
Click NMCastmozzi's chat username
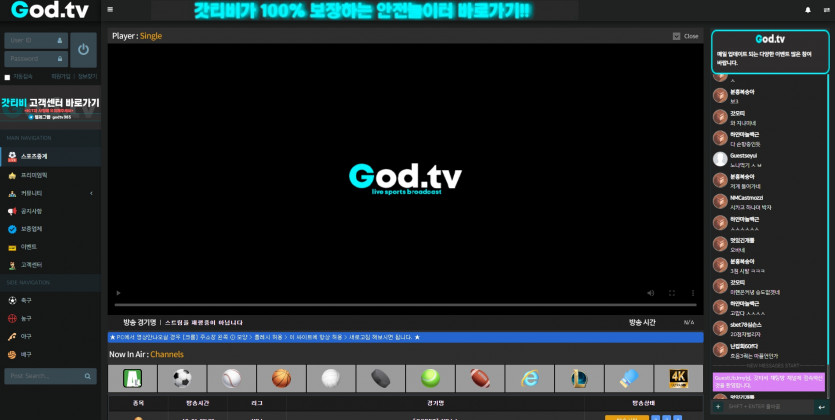[745, 198]
